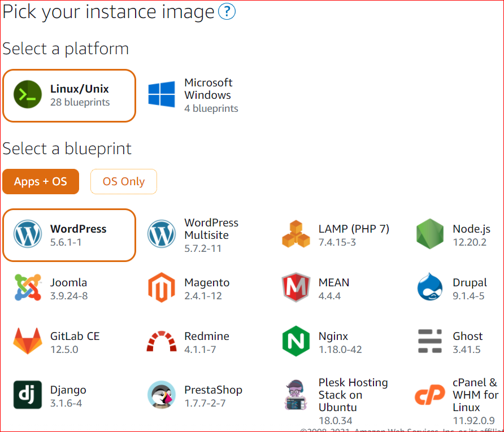Select the LAMP (PHP 7) cubes icon
Viewport: 504px width, 432px height.
pyautogui.click(x=296, y=234)
